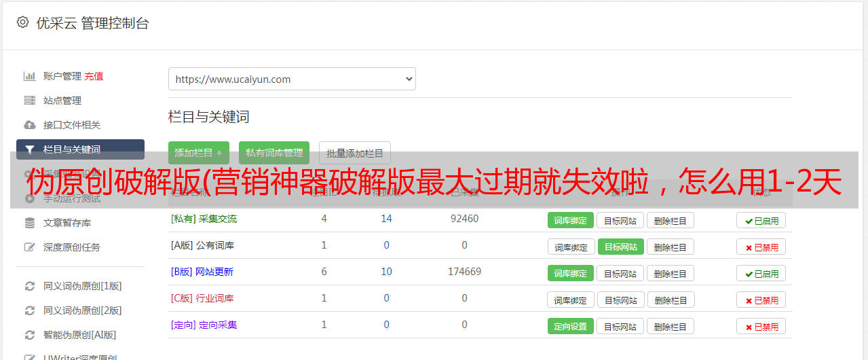This screenshot has width=868, height=360.
Task: Click the edit icon for 深度原创任务
Action: (29, 247)
